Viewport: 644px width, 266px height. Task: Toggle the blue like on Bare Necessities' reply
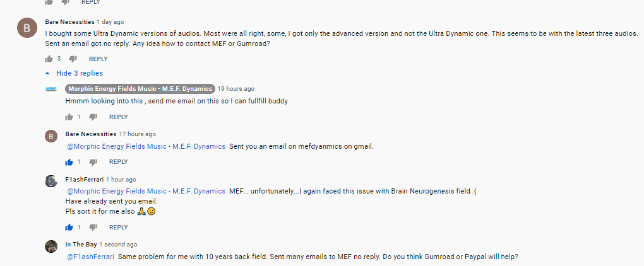click(x=69, y=162)
